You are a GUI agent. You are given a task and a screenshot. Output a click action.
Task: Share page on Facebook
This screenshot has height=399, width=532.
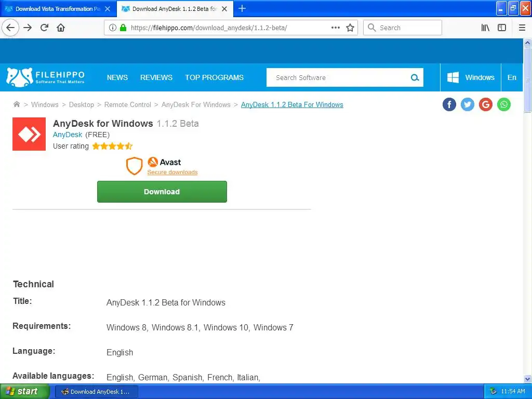(x=449, y=104)
